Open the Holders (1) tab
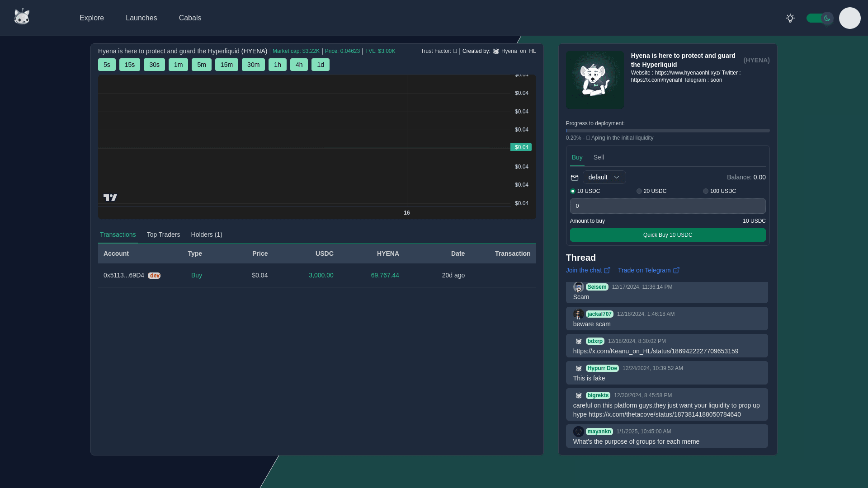The height and width of the screenshot is (488, 868). click(207, 235)
